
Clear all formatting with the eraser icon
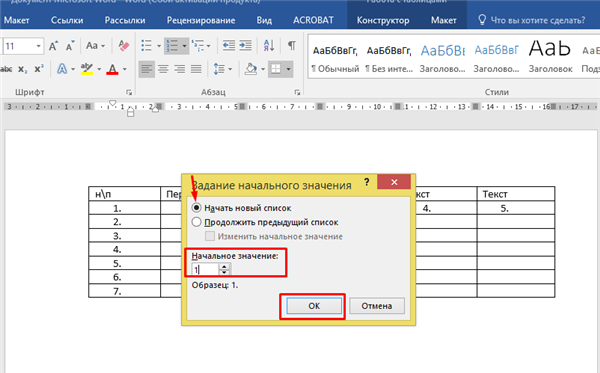(x=124, y=46)
